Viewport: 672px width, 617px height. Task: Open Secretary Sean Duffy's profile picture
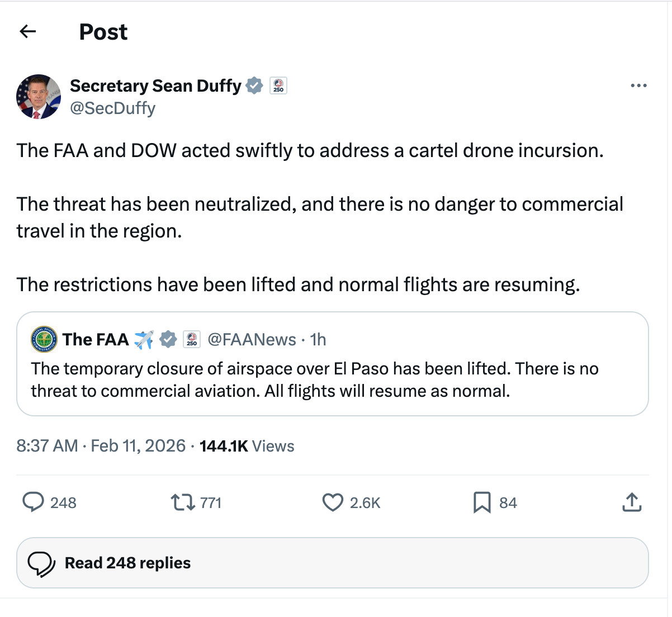point(39,97)
